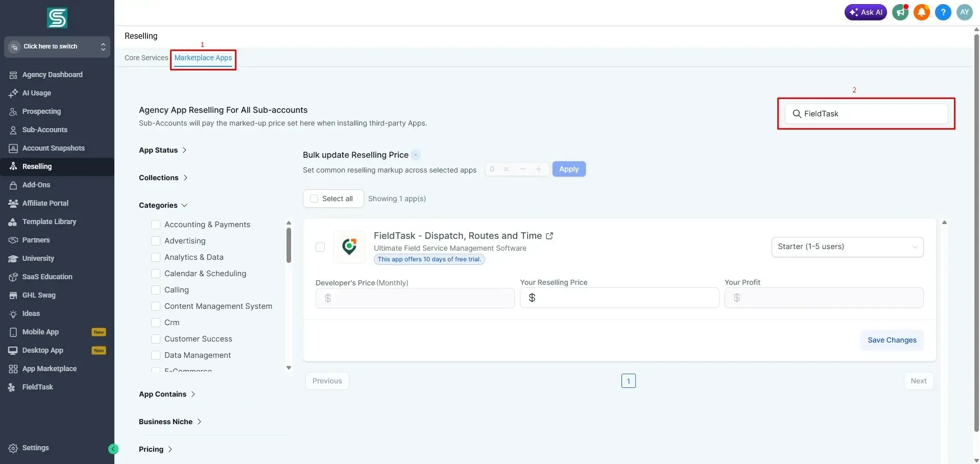
Task: Click the GHL Swag store icon
Action: [13, 296]
